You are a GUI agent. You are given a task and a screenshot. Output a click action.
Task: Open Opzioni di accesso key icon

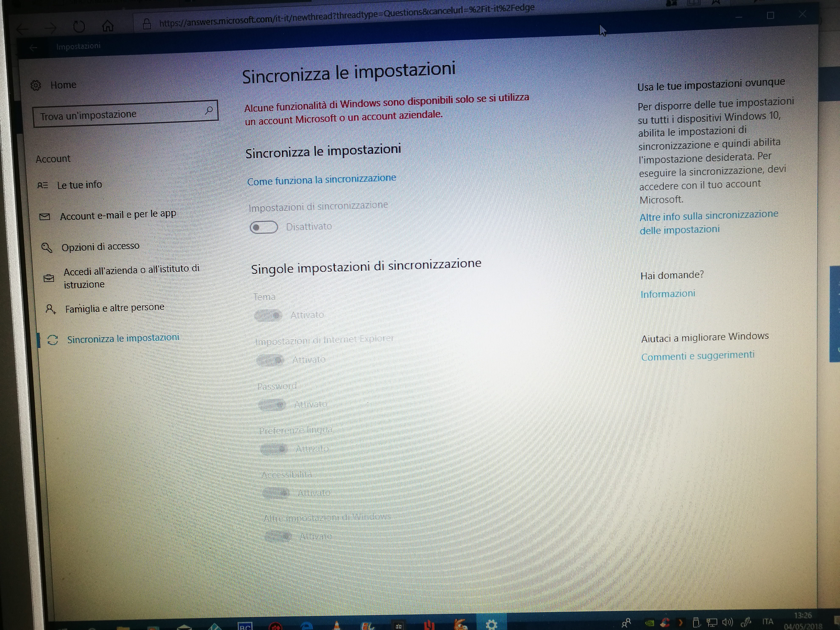[47, 248]
